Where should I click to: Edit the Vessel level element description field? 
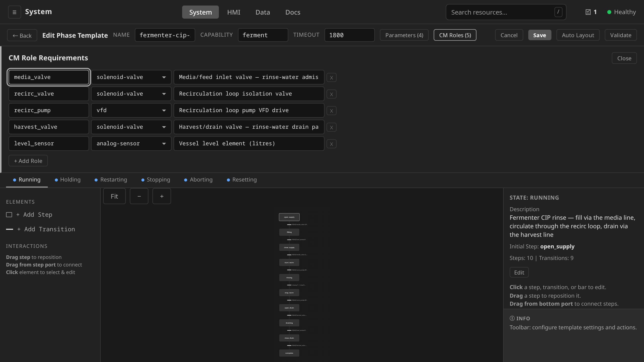click(x=249, y=144)
